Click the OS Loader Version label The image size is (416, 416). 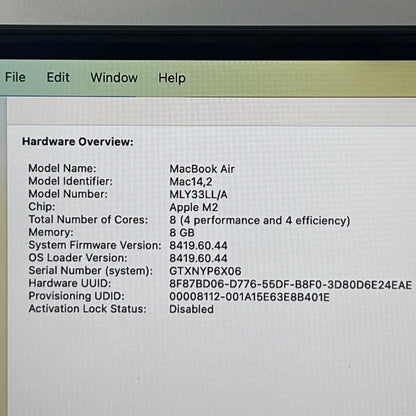78,258
